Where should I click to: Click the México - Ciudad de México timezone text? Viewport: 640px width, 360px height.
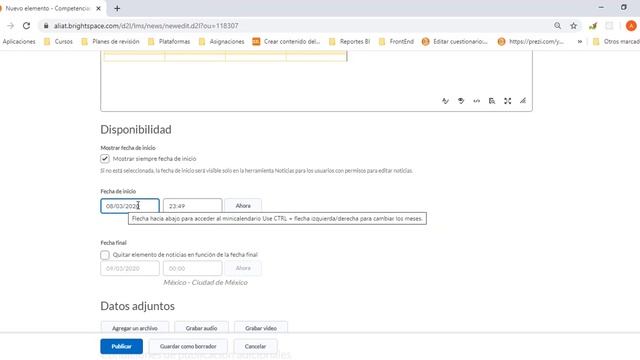coord(205,282)
